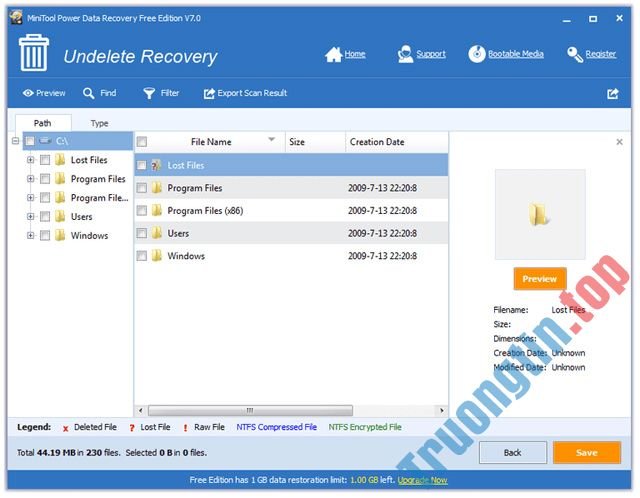
Task: Click the Users folder icon in file list
Action: click(156, 233)
